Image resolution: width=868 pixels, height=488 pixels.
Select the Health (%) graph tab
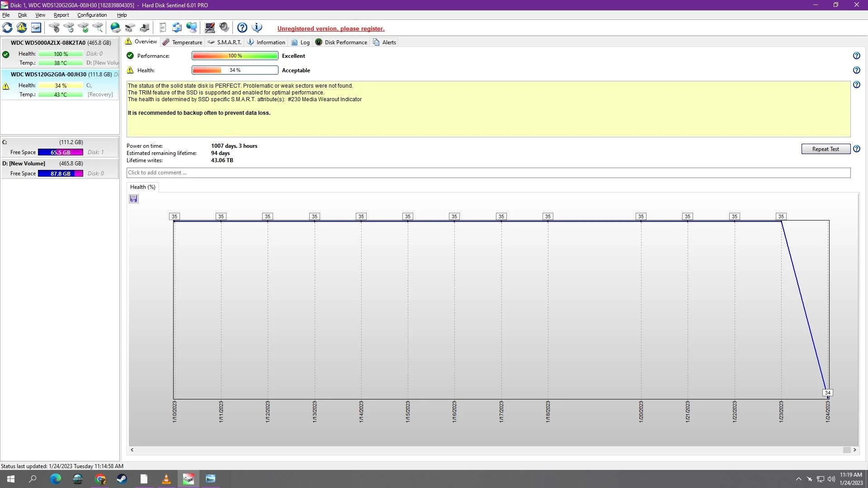[142, 187]
